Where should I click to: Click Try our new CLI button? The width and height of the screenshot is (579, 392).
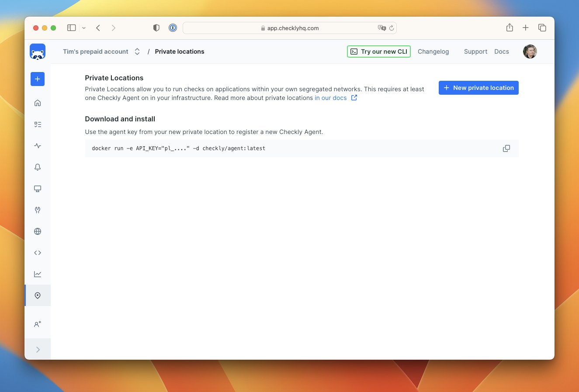[379, 52]
